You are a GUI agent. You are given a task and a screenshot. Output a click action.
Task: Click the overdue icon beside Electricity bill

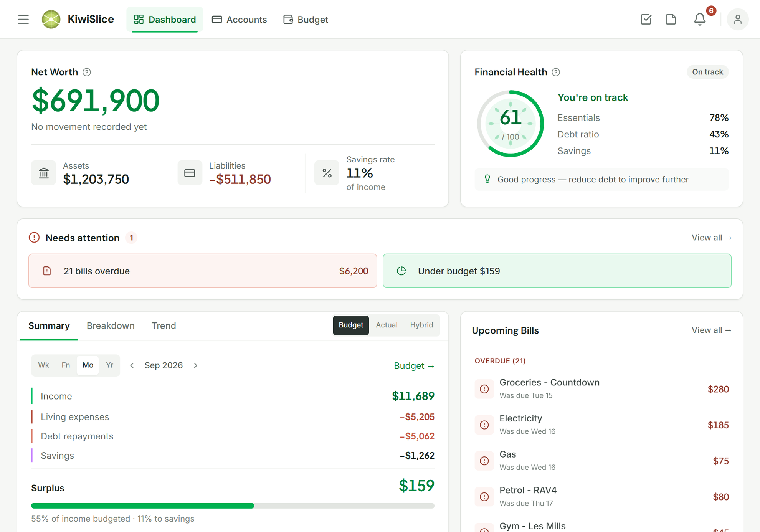pyautogui.click(x=484, y=425)
